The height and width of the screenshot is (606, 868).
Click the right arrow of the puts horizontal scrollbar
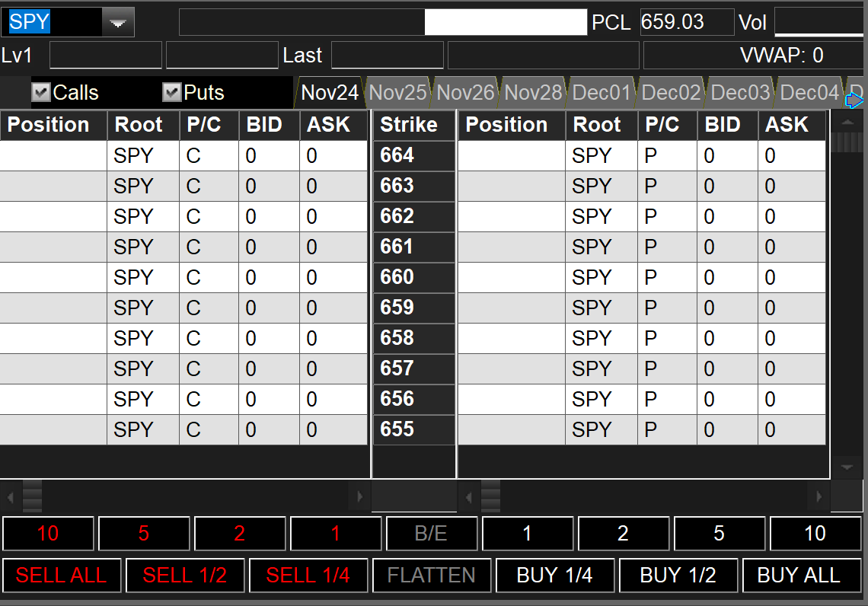tap(819, 498)
